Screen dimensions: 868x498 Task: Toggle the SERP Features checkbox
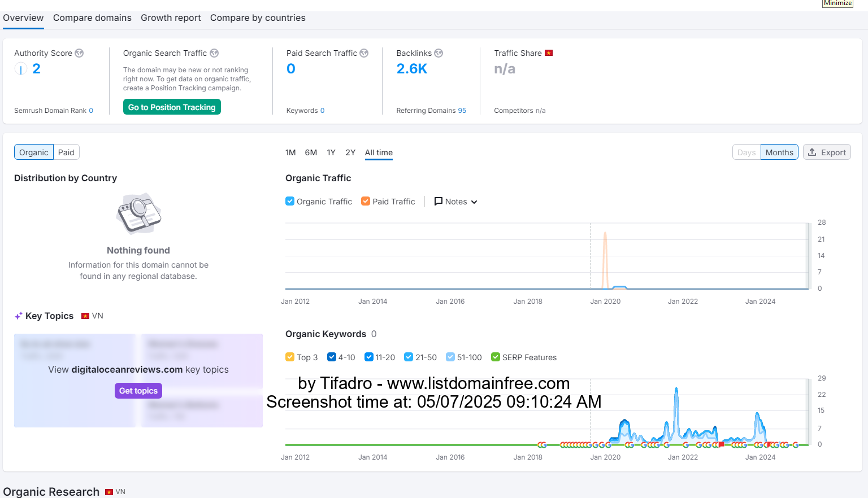point(496,357)
